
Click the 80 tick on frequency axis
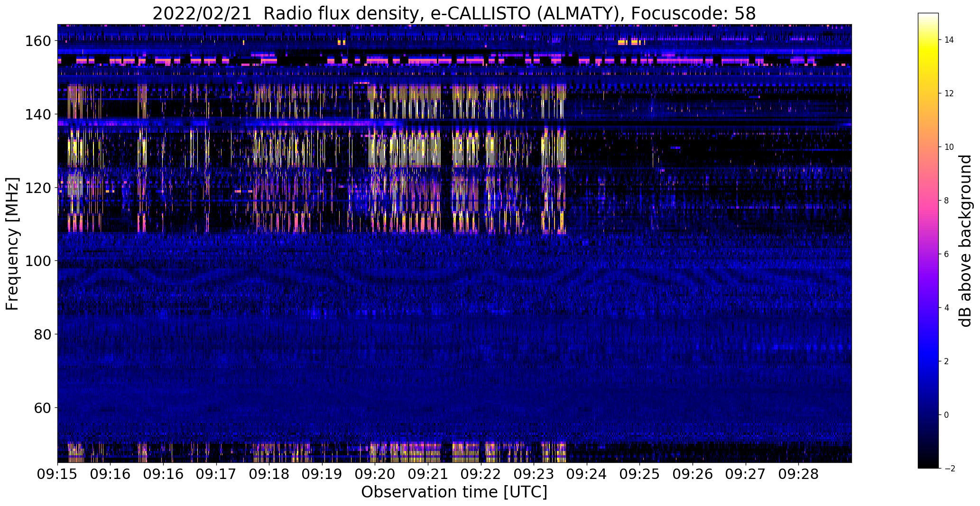click(x=42, y=334)
